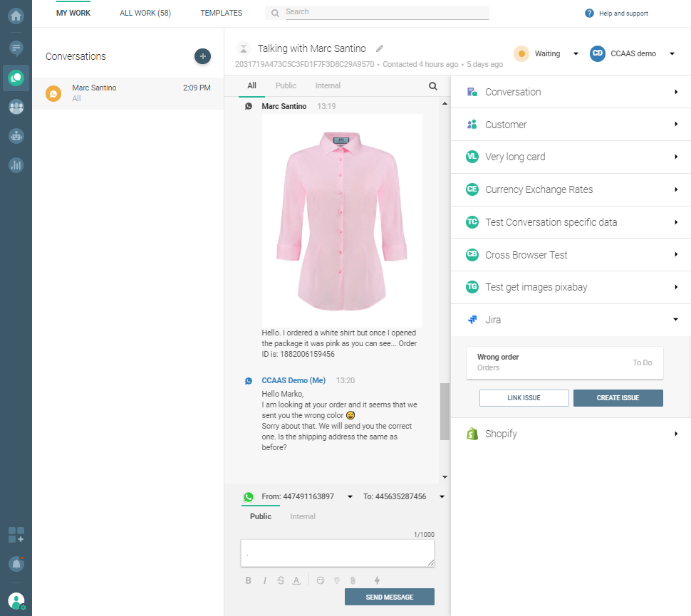Click the magnifier icon to search messages
691x616 pixels.
pos(433,86)
